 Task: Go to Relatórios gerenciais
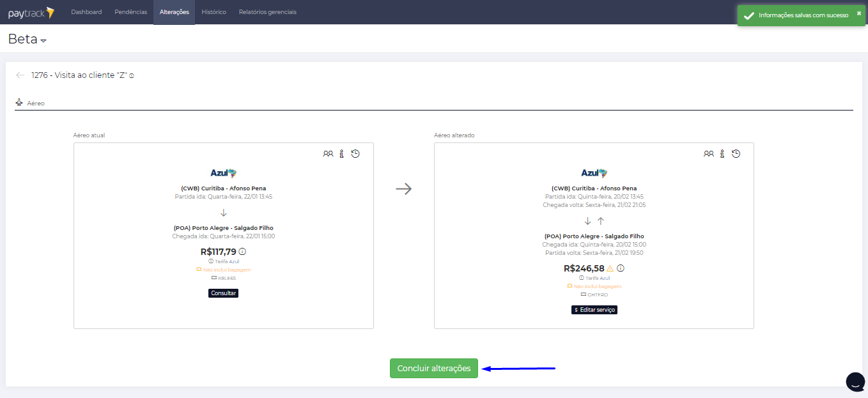(267, 12)
